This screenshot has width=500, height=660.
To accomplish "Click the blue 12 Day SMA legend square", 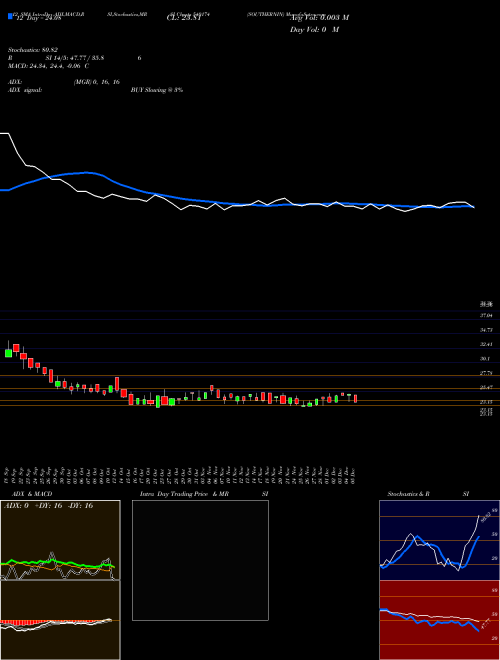I will (11, 16).
